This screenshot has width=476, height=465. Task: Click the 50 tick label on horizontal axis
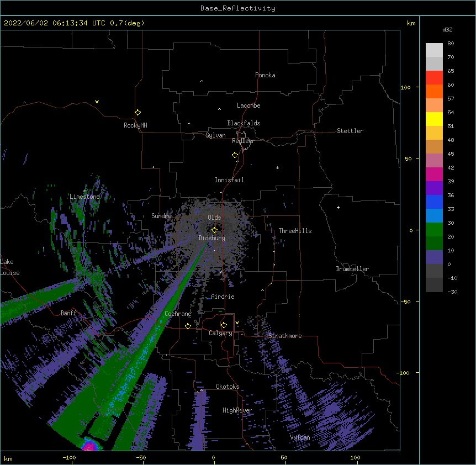(x=284, y=457)
